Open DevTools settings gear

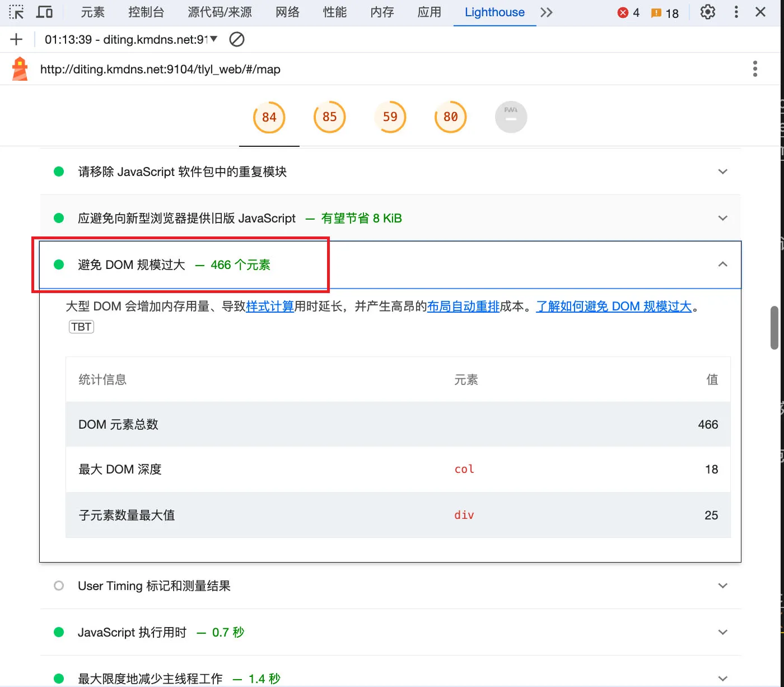tap(708, 12)
